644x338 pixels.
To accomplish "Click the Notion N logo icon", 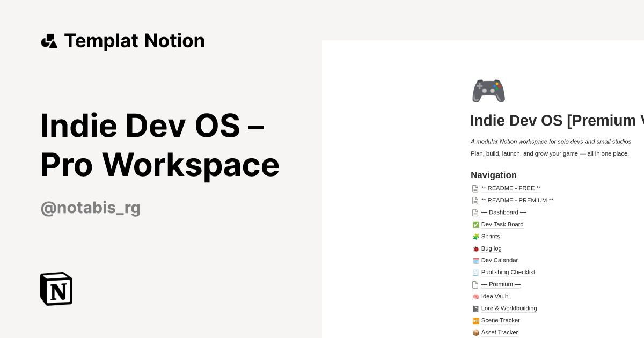I will [55, 289].
